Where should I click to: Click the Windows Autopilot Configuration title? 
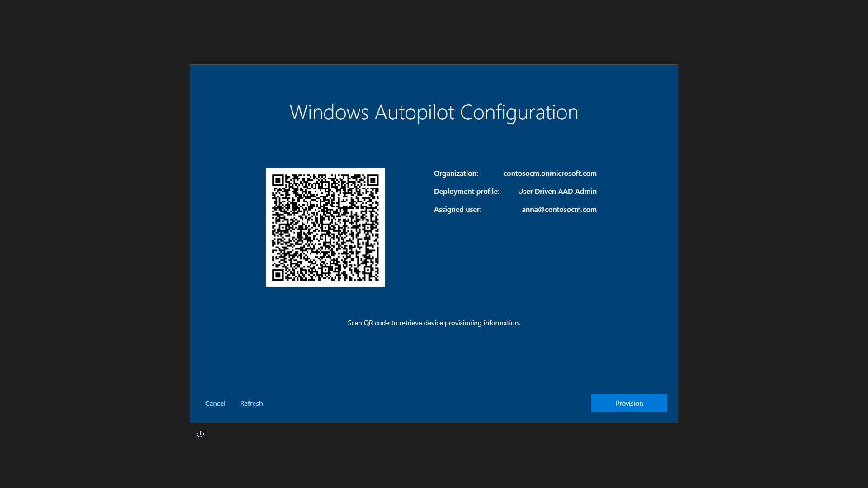pos(434,112)
